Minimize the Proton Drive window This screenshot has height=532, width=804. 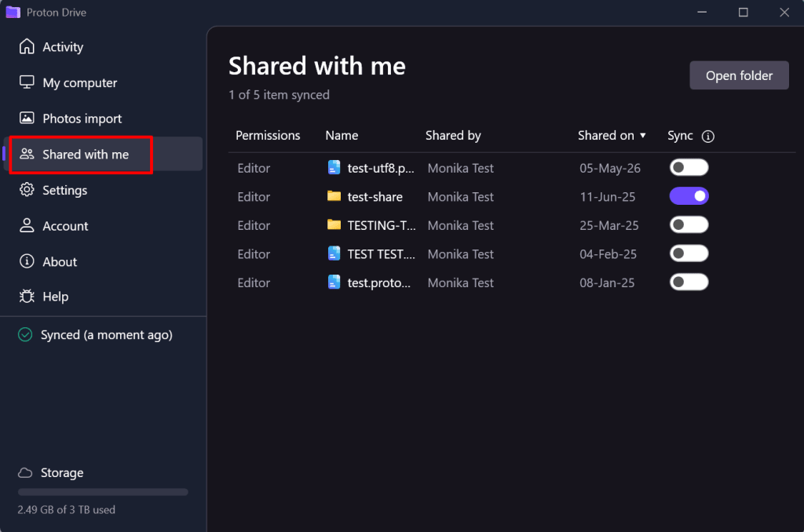[x=702, y=13]
